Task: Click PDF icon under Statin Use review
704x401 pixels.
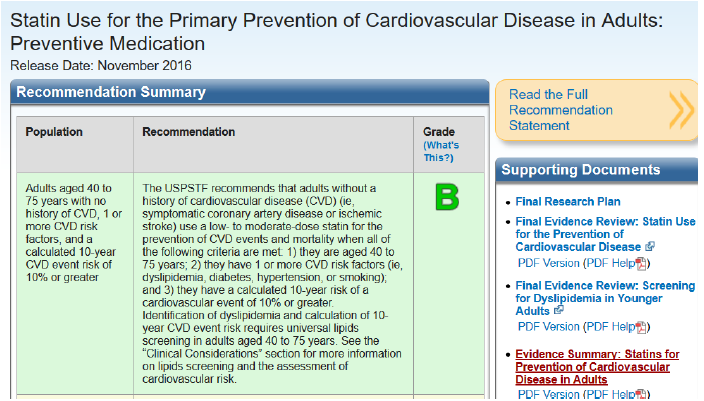Action: (x=642, y=263)
